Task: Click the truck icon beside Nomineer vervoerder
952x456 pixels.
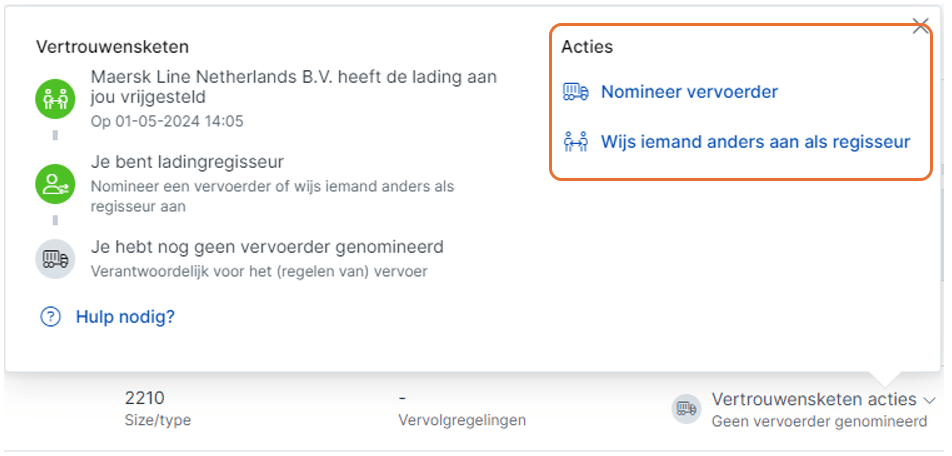Action: [x=576, y=92]
